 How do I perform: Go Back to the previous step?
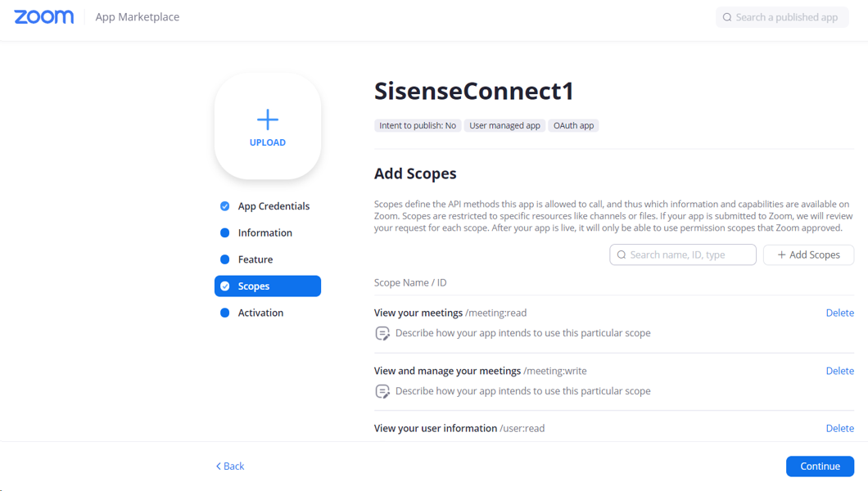point(230,466)
